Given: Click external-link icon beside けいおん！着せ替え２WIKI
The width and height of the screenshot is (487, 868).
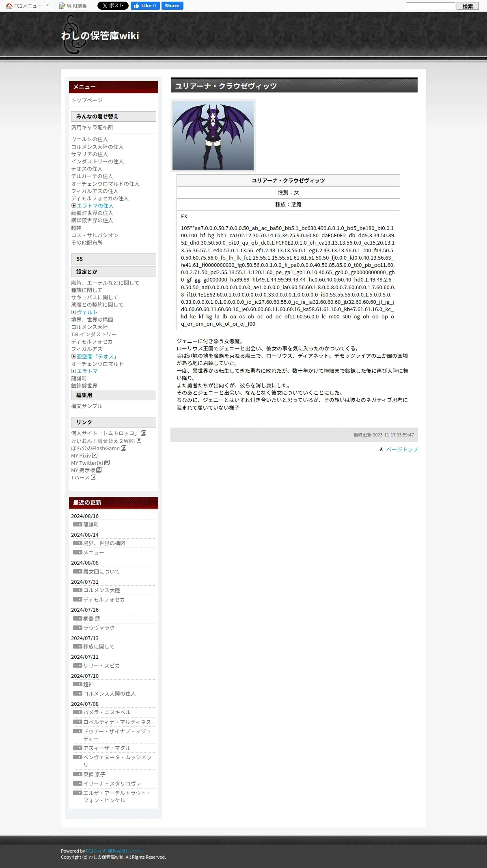Looking at the screenshot, I should (x=138, y=440).
